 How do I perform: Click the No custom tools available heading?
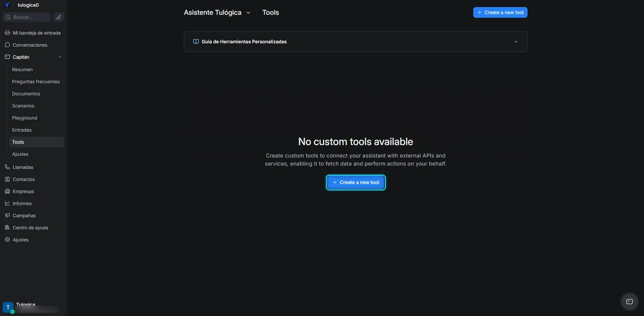(x=356, y=141)
